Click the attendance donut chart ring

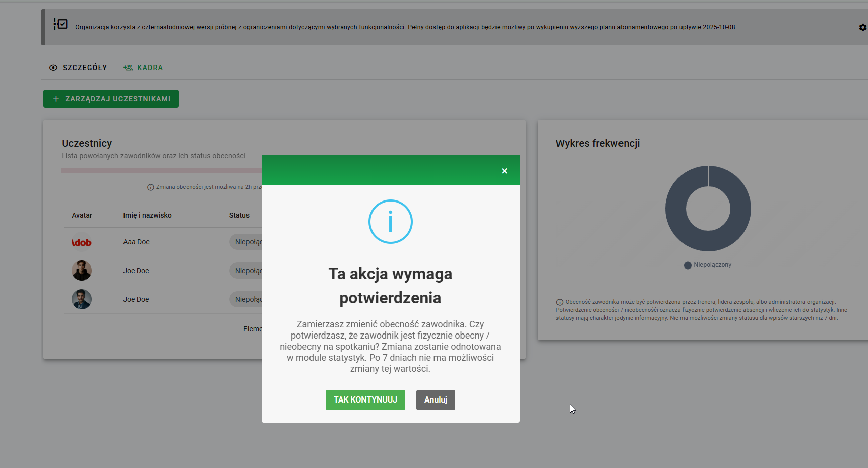[x=675, y=209]
